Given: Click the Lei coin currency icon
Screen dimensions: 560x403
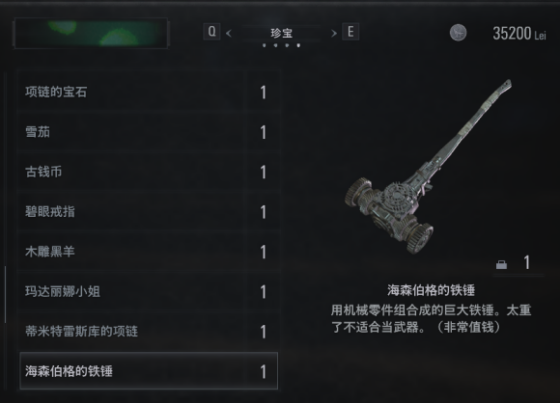Looking at the screenshot, I should 458,33.
